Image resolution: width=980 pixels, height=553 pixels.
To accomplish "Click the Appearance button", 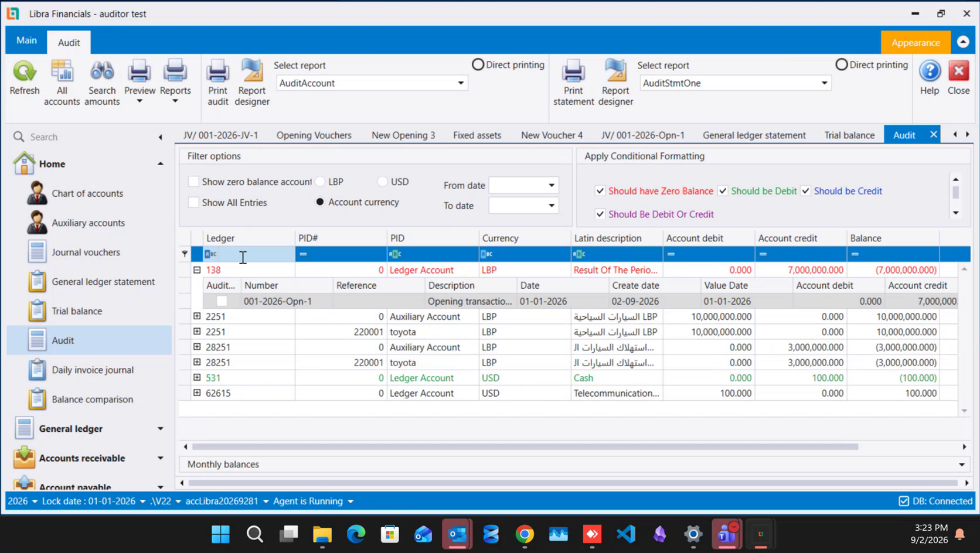I will coord(916,43).
